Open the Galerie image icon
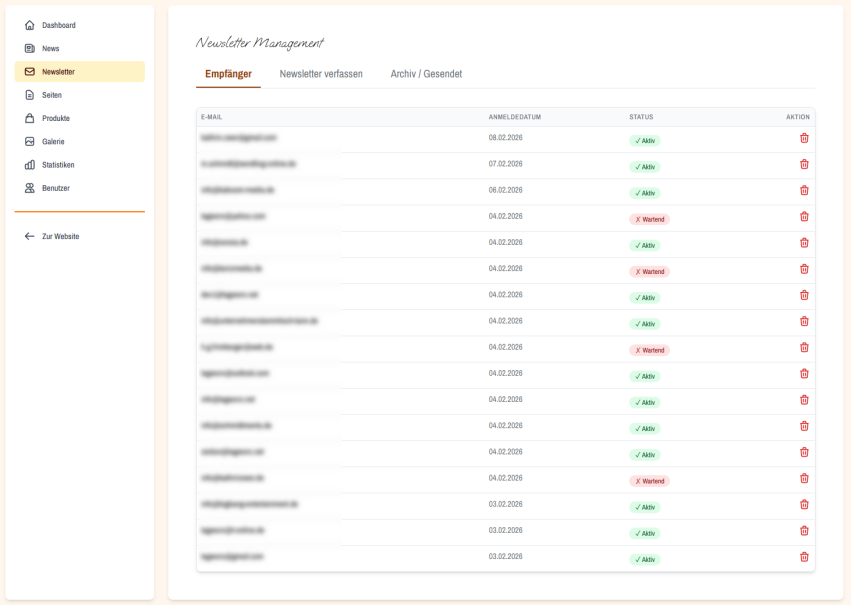This screenshot has width=851, height=605. 28,141
